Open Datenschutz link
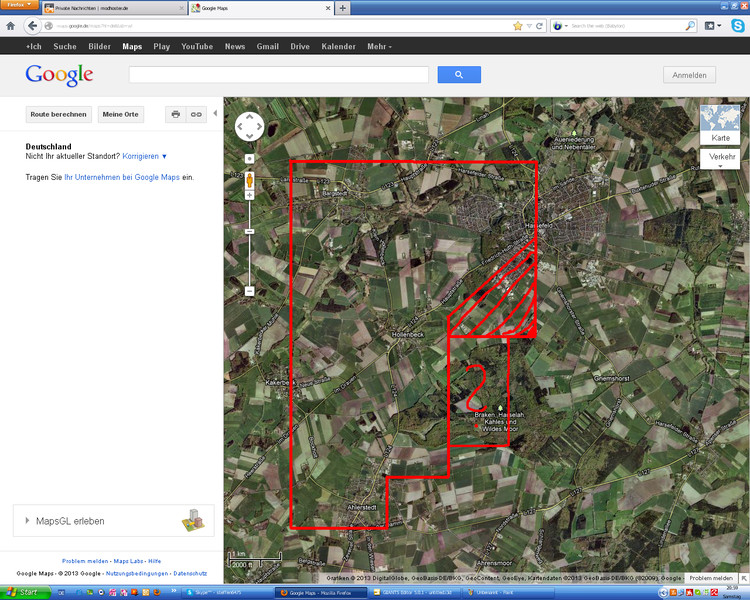This screenshot has height=600, width=750. coord(190,573)
